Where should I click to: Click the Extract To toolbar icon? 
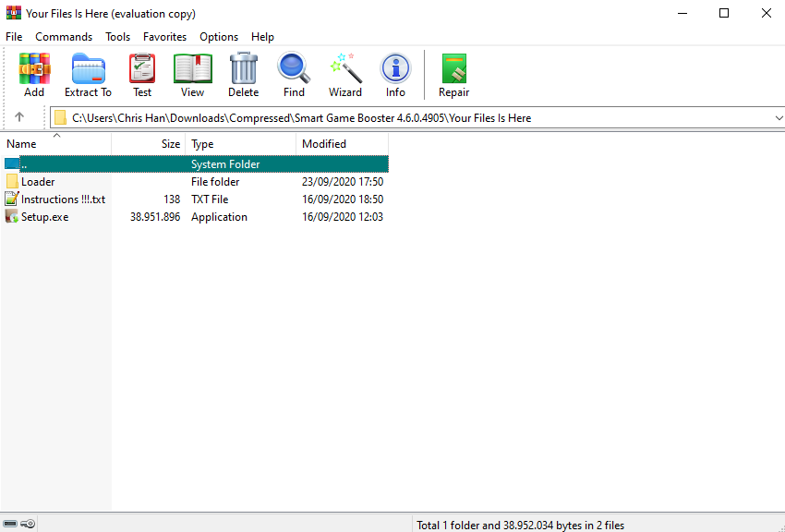pos(88,68)
